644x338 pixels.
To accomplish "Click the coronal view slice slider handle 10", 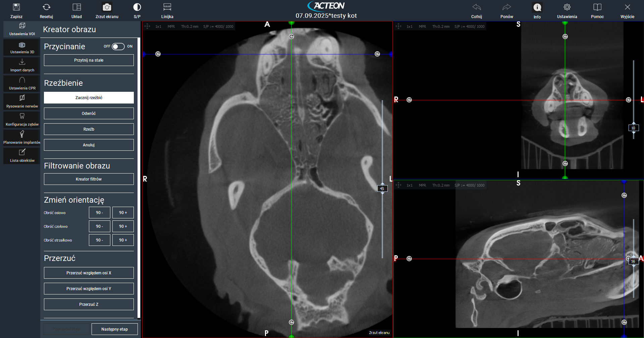I will 633,128.
